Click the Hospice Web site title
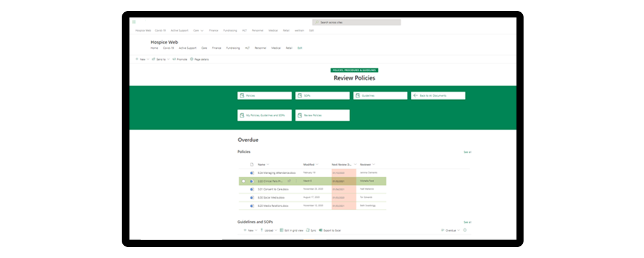The image size is (644, 258). click(x=164, y=42)
